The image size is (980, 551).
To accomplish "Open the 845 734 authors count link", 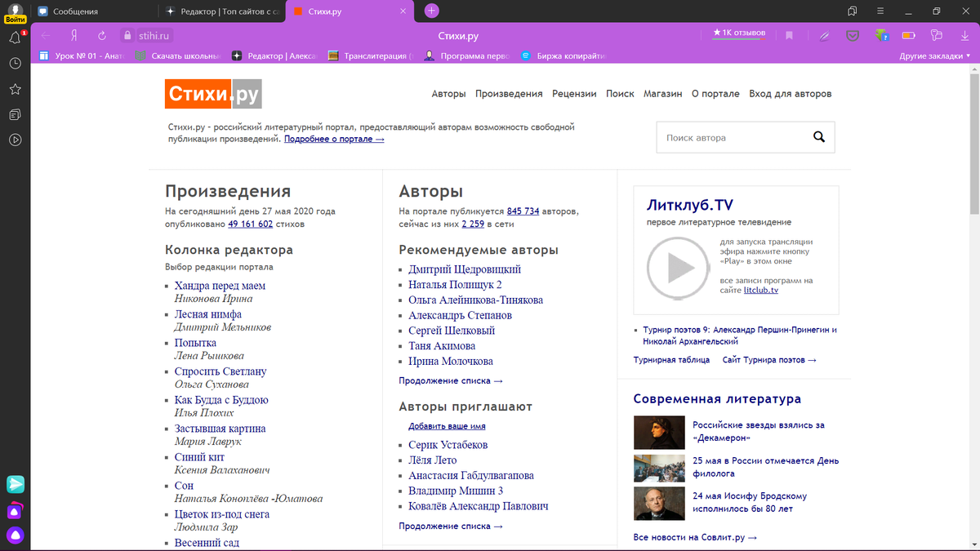I will pos(523,211).
